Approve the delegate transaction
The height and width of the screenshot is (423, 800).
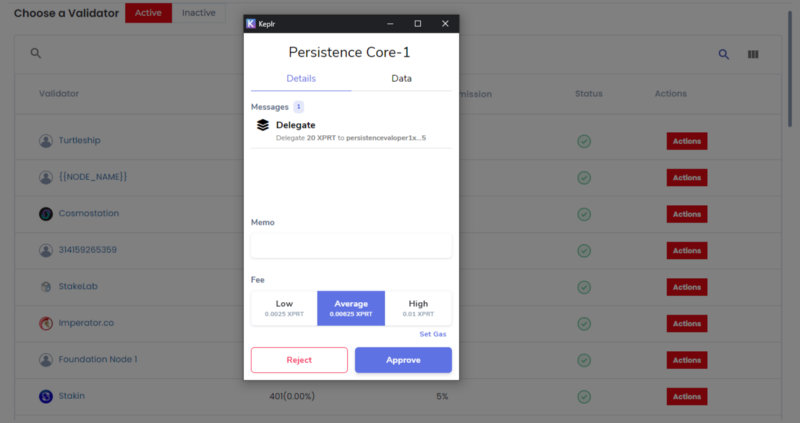(x=403, y=360)
